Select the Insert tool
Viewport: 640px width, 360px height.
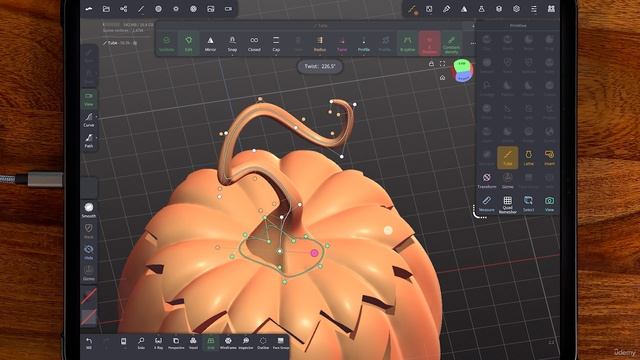pyautogui.click(x=549, y=157)
